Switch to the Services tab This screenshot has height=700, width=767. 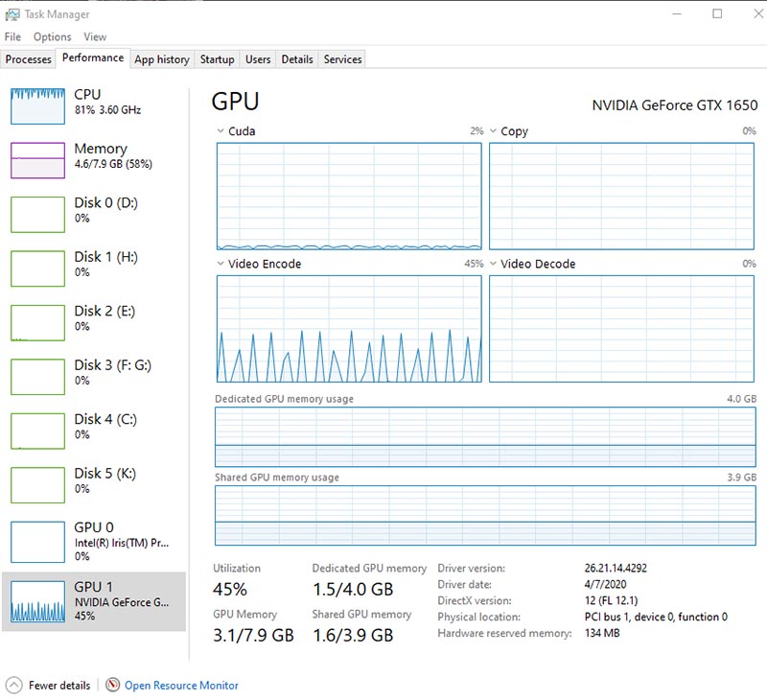342,59
